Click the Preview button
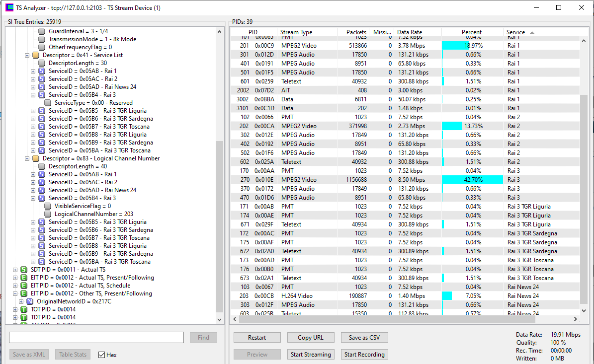The width and height of the screenshot is (594, 364). pos(257,355)
